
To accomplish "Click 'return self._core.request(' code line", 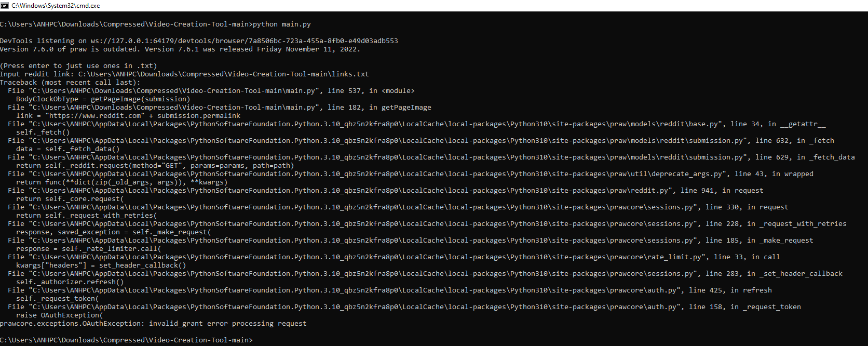I will [70, 199].
